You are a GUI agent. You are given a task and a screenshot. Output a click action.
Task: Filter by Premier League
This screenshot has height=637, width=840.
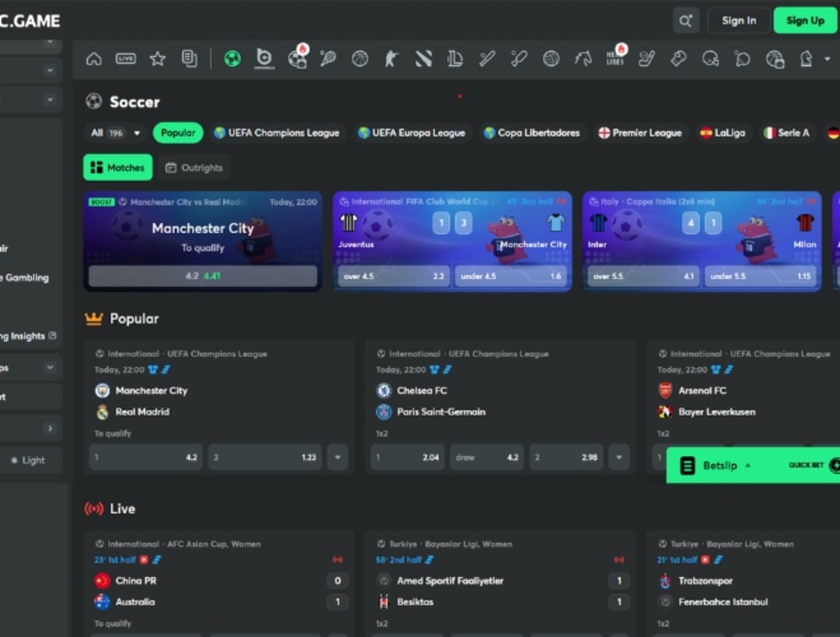[x=640, y=133]
